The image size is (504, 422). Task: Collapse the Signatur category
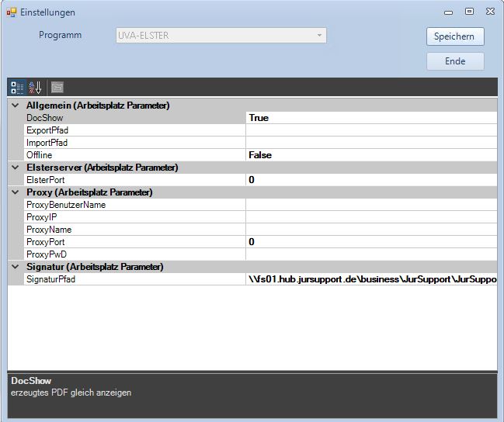pos(16,267)
